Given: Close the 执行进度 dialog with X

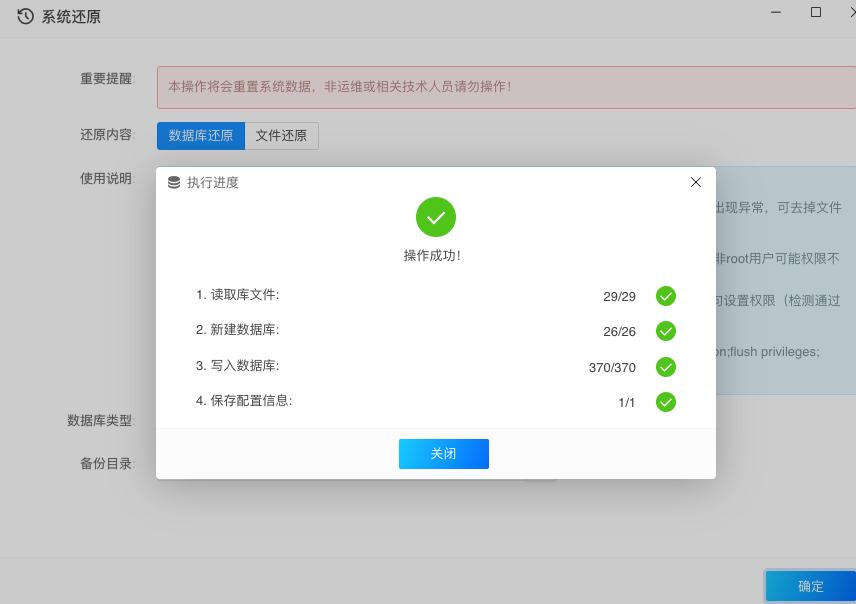Looking at the screenshot, I should point(696,182).
